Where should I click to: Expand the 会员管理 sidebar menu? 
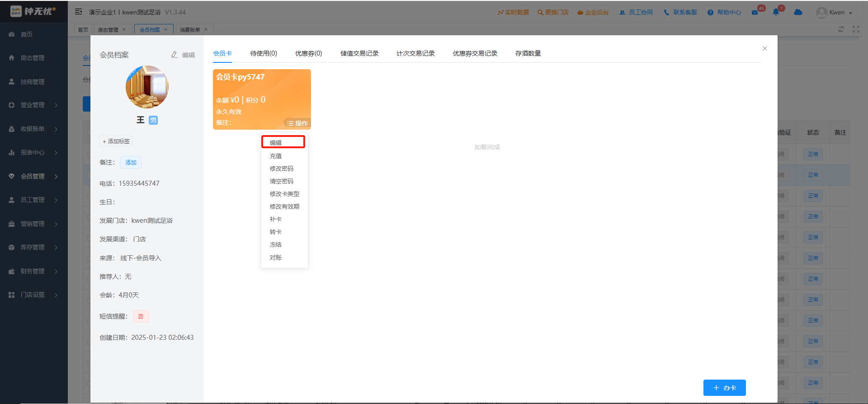coord(33,176)
